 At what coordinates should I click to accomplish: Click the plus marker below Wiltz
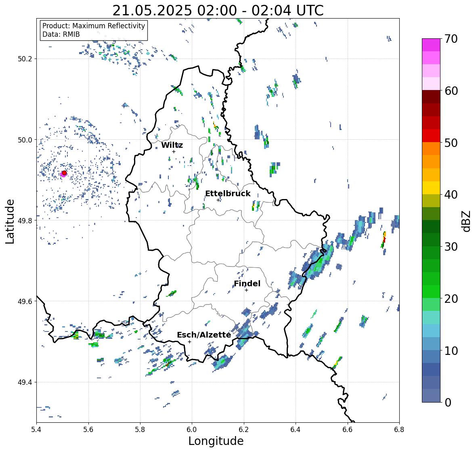[x=174, y=151]
